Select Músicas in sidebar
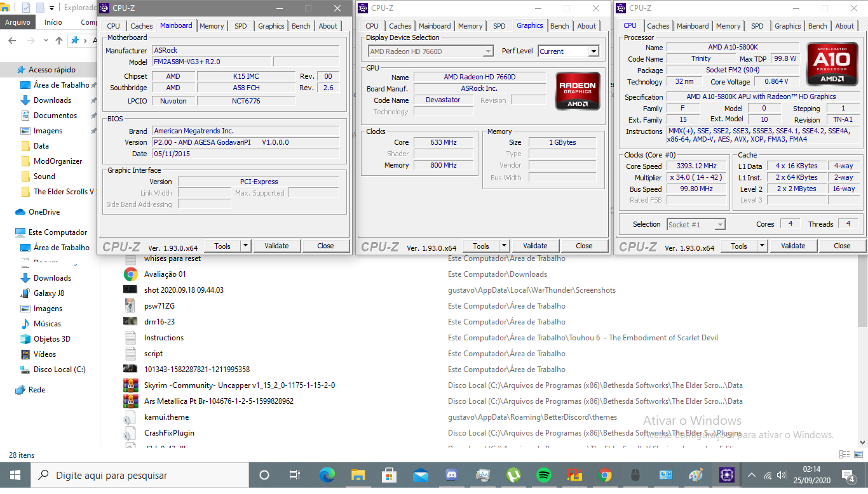 pyautogui.click(x=48, y=324)
